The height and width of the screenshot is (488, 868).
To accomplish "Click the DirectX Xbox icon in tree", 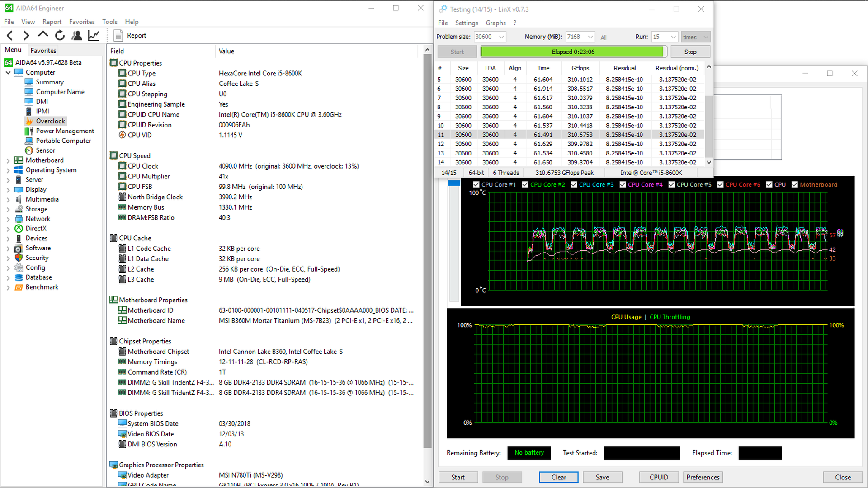I will (19, 229).
